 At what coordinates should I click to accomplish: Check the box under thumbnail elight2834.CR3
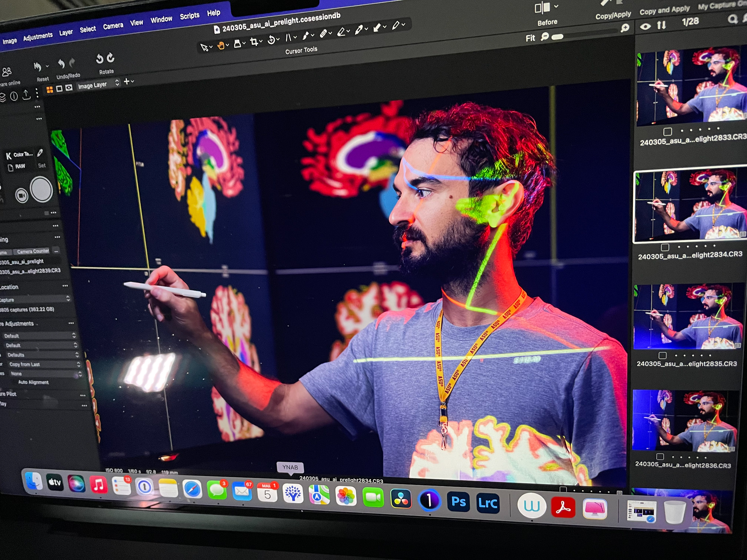(x=665, y=247)
